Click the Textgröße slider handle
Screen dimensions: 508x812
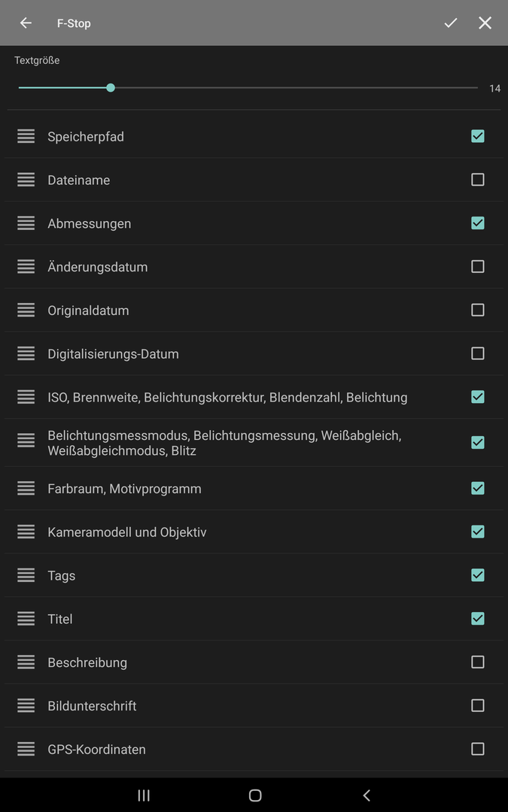tap(111, 87)
